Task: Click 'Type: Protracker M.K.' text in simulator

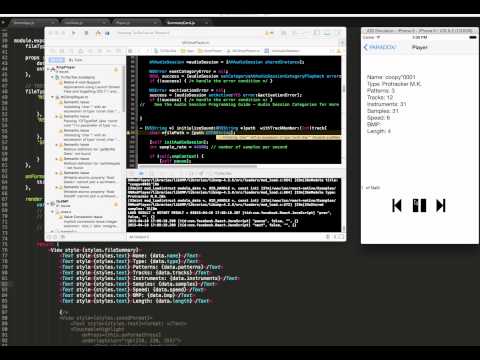Action: [x=394, y=84]
